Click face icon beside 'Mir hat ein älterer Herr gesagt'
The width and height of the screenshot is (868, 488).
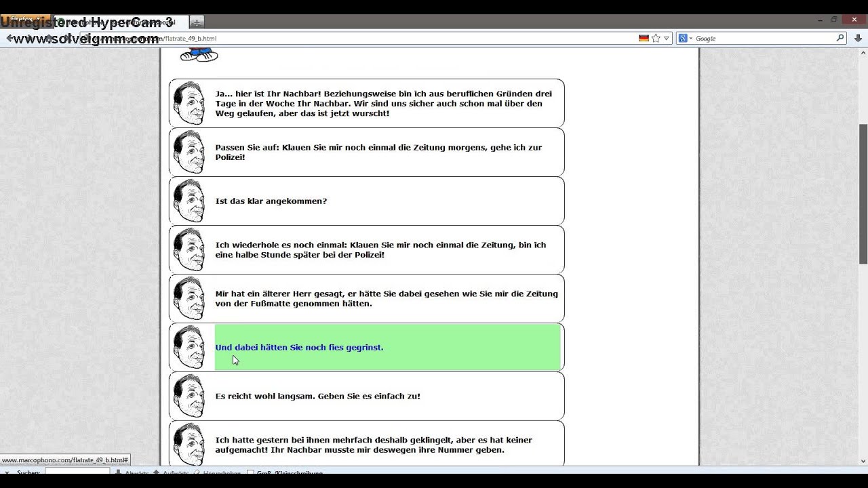coord(189,298)
